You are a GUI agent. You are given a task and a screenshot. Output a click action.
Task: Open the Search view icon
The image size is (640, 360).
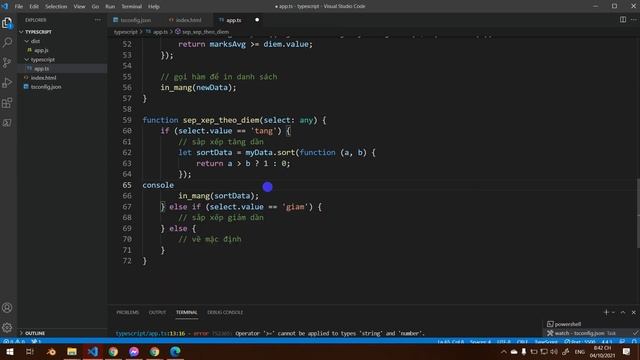(7, 42)
